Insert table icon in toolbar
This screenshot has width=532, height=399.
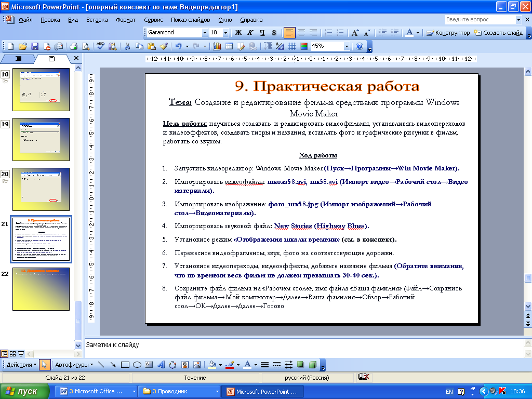click(x=229, y=46)
